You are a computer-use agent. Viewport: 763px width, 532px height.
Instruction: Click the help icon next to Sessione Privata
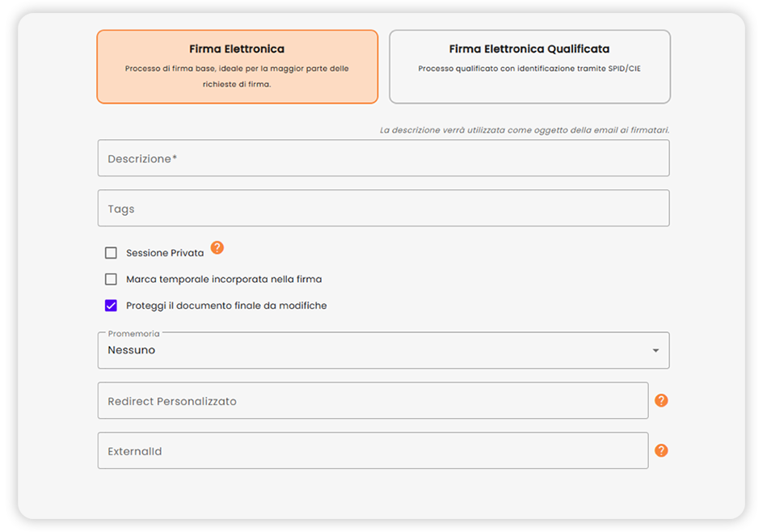click(x=217, y=248)
